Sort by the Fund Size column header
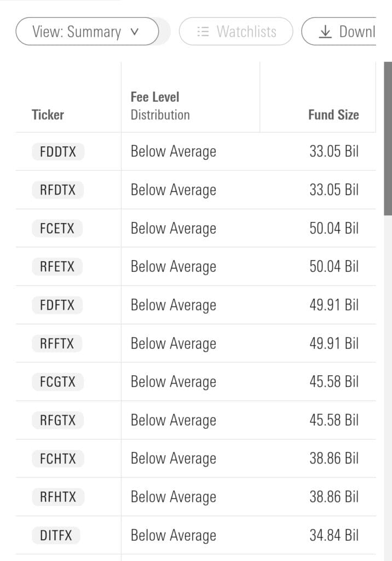This screenshot has height=561, width=392. point(334,115)
